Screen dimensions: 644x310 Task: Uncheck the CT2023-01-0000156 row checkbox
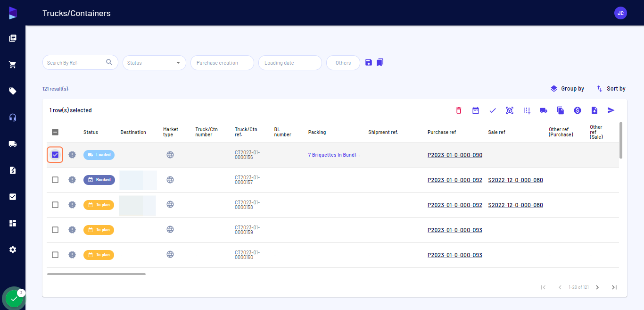point(55,155)
